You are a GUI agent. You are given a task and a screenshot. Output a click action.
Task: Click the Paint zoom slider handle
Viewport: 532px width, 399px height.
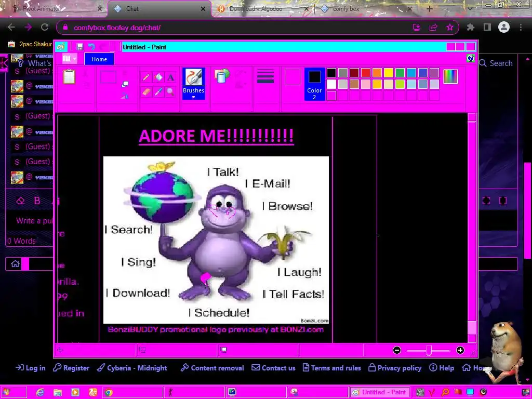coord(429,351)
